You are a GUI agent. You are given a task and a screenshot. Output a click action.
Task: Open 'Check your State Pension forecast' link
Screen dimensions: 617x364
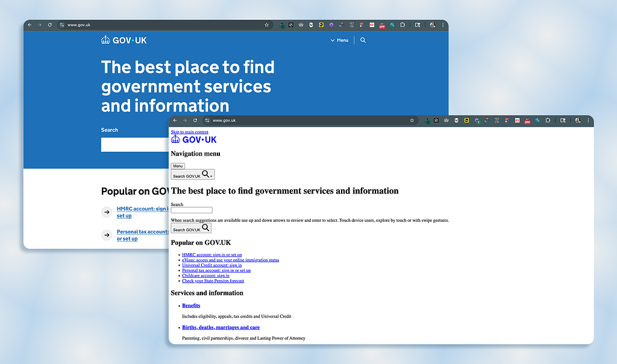pos(213,281)
